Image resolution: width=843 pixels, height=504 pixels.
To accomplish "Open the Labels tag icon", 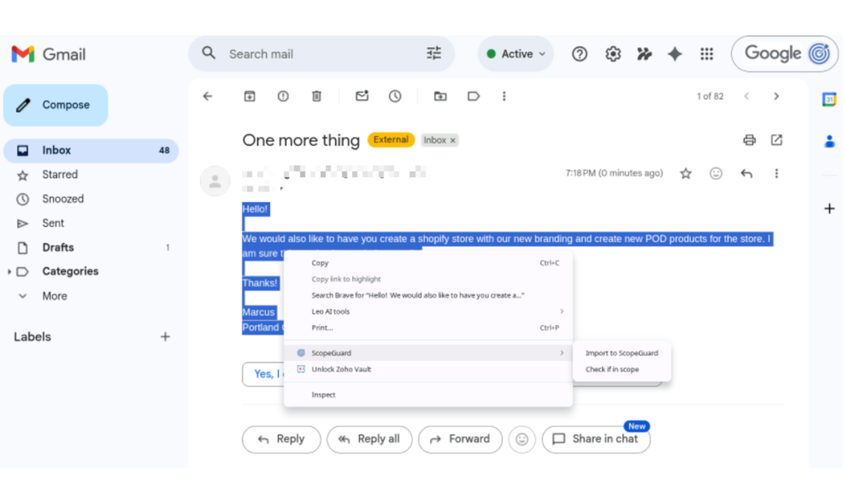I will click(x=473, y=96).
